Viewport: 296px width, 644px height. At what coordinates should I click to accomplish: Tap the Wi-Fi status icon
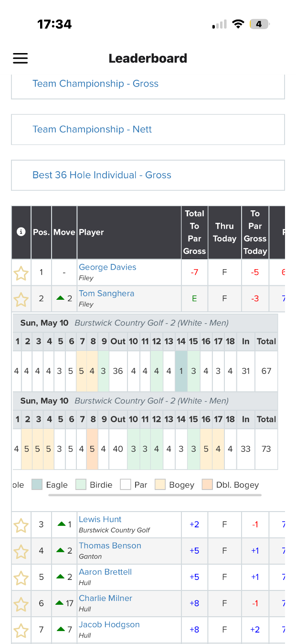click(238, 24)
